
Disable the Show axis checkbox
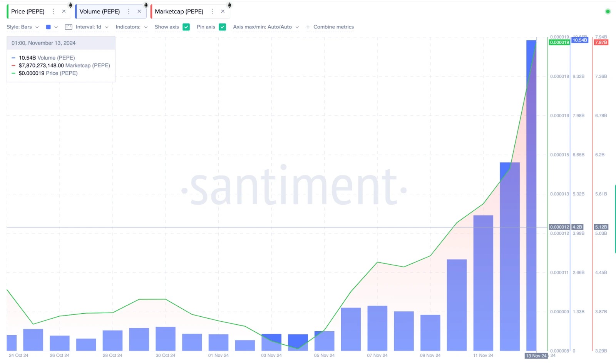point(186,27)
